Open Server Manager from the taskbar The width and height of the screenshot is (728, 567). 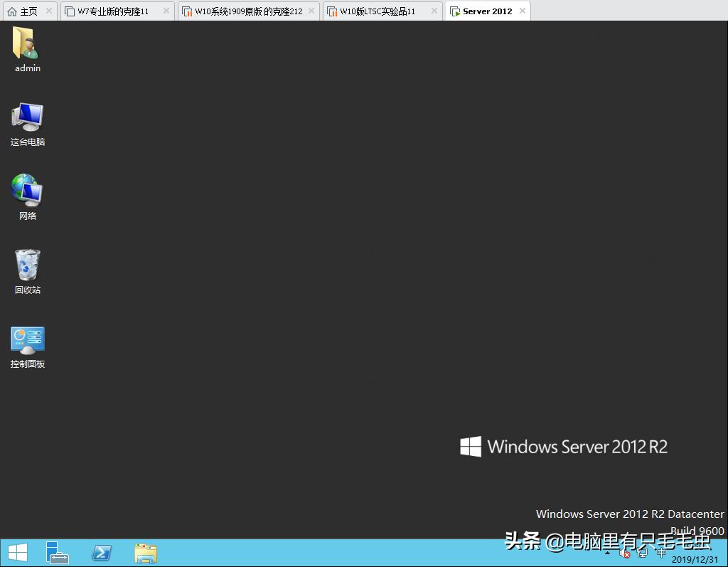click(x=58, y=552)
